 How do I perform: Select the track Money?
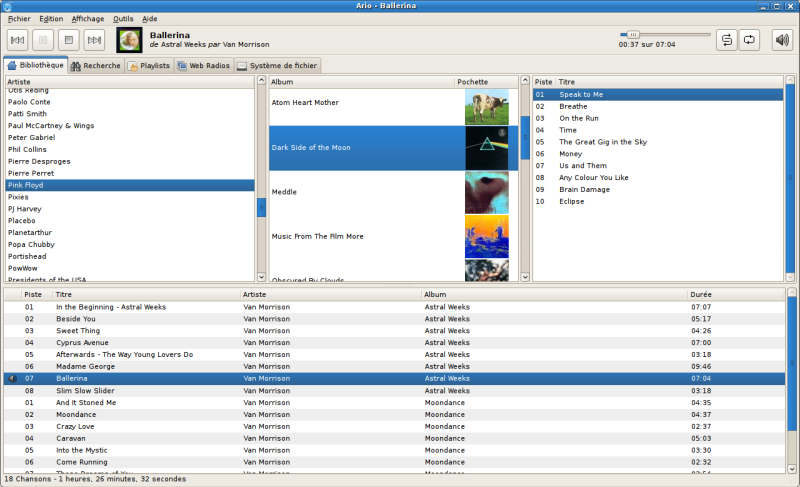[571, 154]
